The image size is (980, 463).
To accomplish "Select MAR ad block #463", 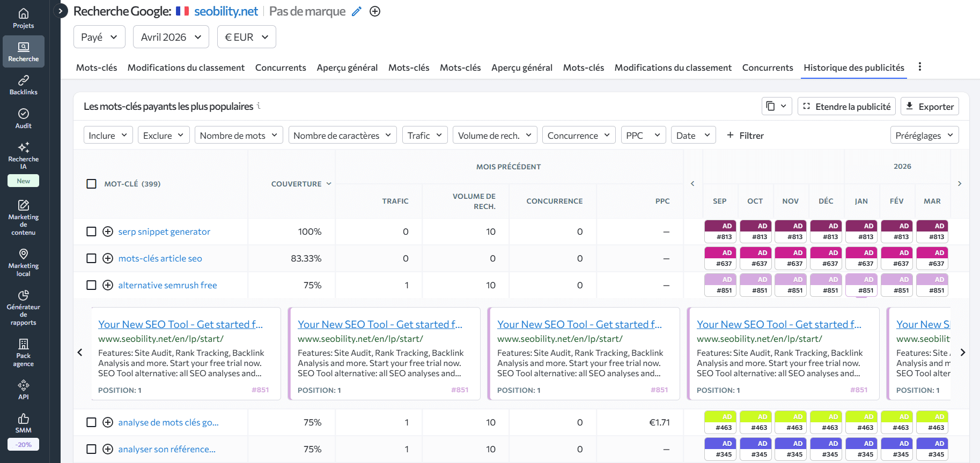I will 932,422.
